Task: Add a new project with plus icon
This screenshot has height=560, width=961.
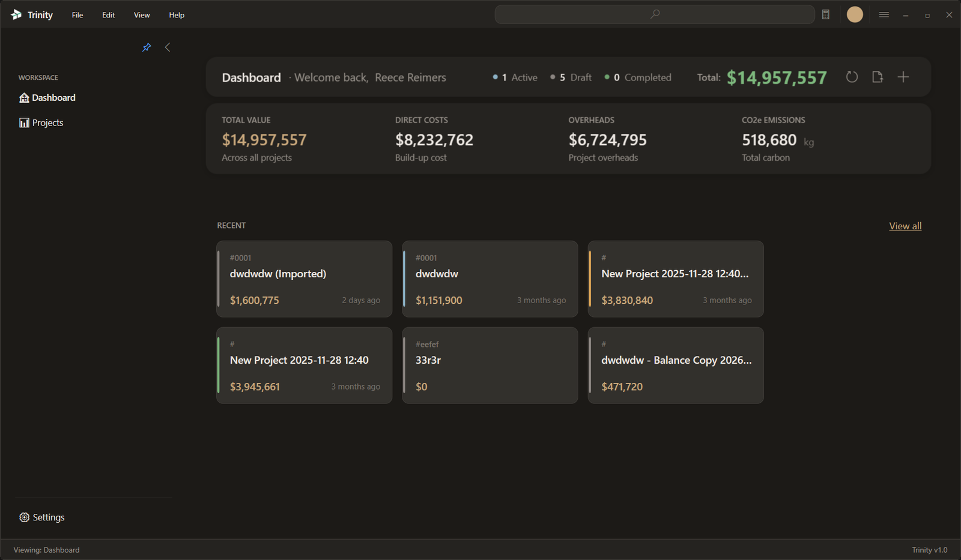Action: [x=903, y=77]
